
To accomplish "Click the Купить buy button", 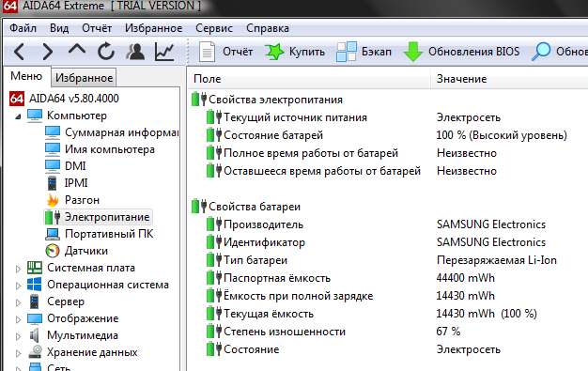I will tap(295, 52).
